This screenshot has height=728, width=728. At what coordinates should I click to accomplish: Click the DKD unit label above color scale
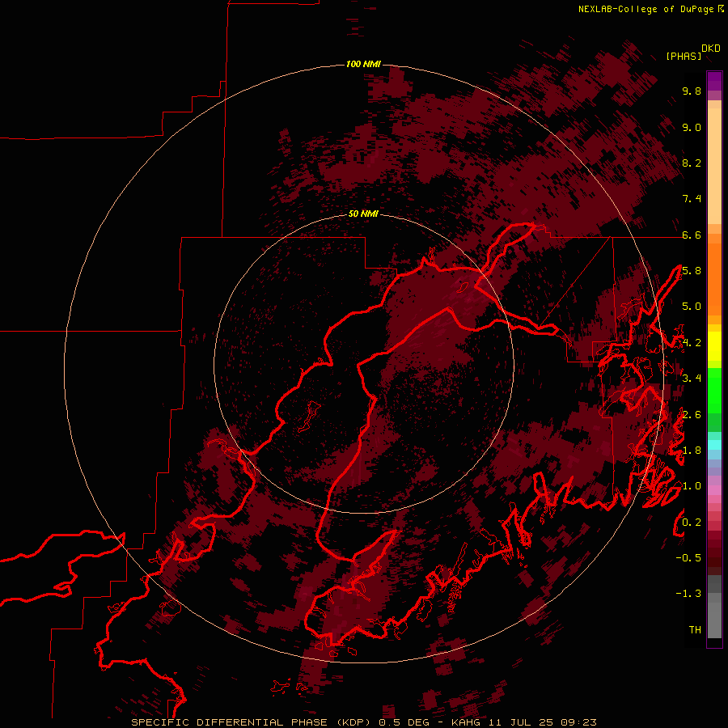coord(710,49)
